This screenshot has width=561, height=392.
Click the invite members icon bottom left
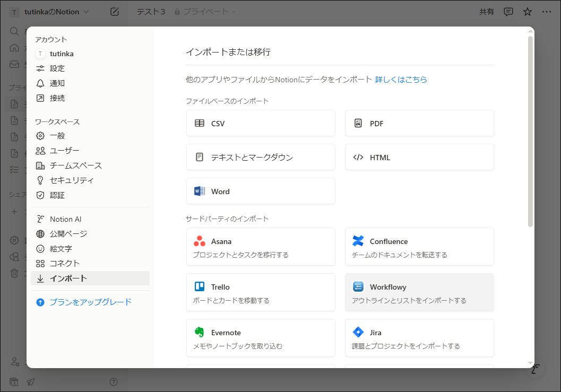15,362
